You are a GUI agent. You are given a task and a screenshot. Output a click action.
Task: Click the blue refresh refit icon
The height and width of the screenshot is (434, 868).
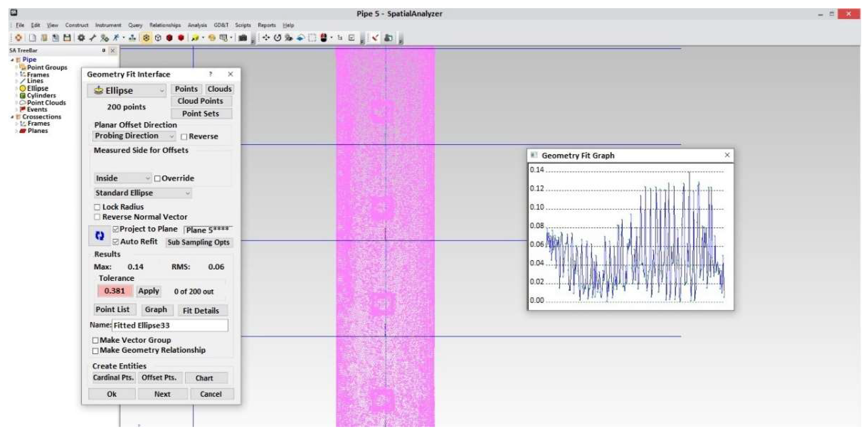click(x=100, y=235)
